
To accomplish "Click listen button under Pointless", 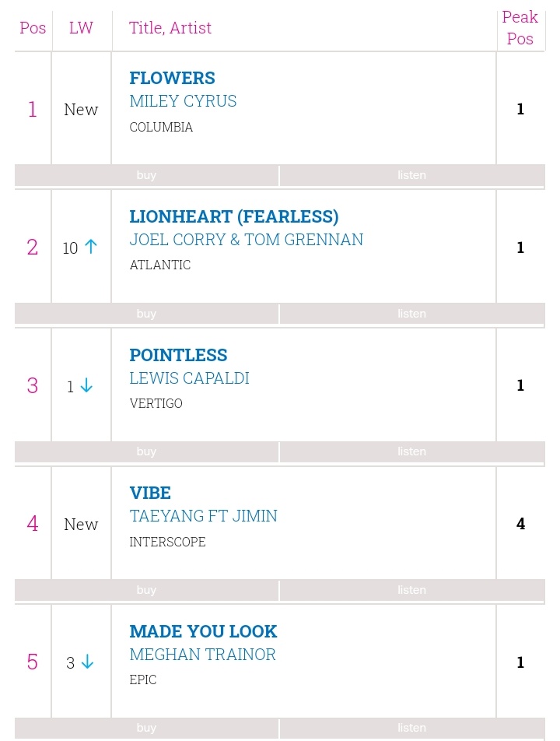I will 411,451.
